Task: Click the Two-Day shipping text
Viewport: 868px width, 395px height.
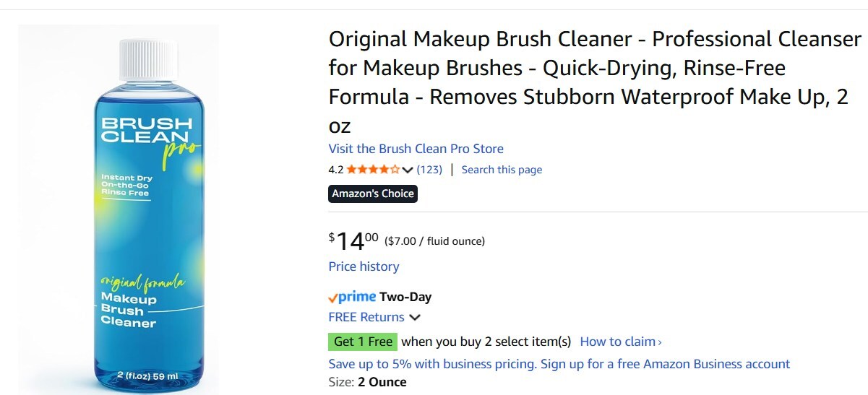Action: pos(405,297)
